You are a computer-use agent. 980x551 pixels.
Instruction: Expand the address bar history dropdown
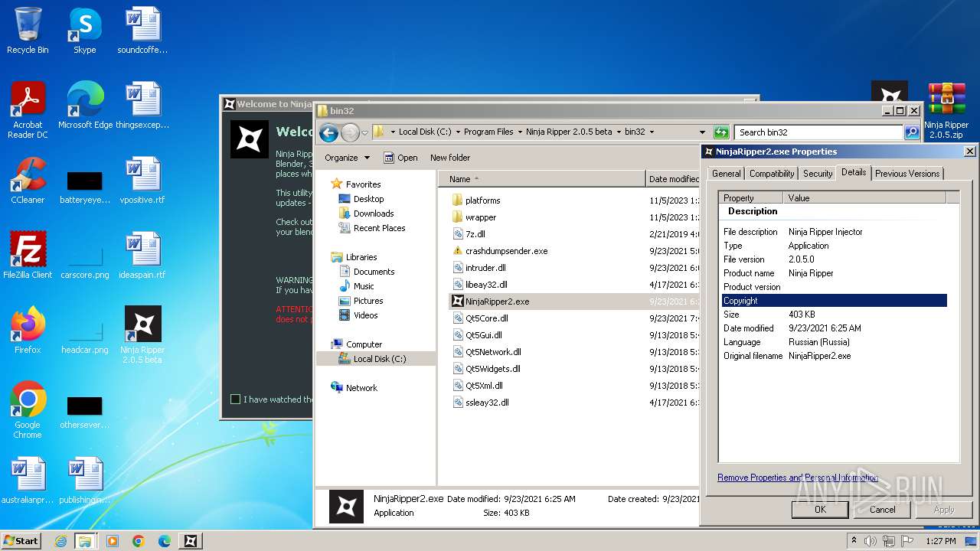tap(701, 132)
